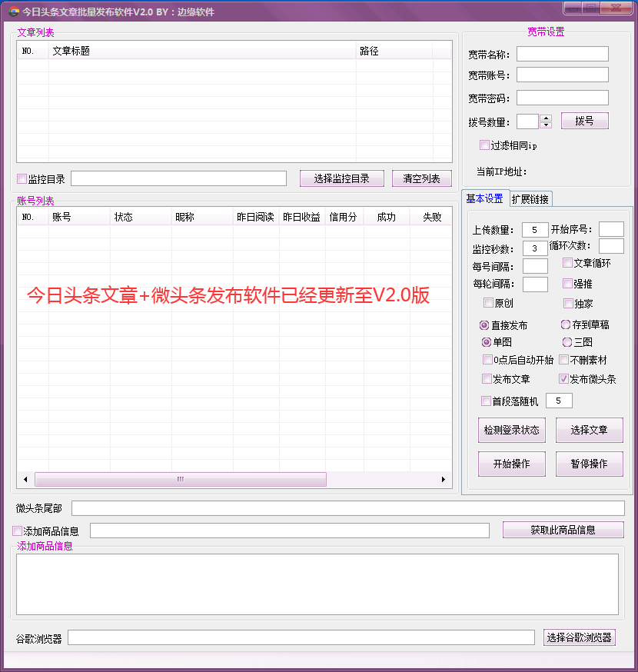Click the 监控秒数 field
This screenshot has width=638, height=672.
[x=535, y=248]
